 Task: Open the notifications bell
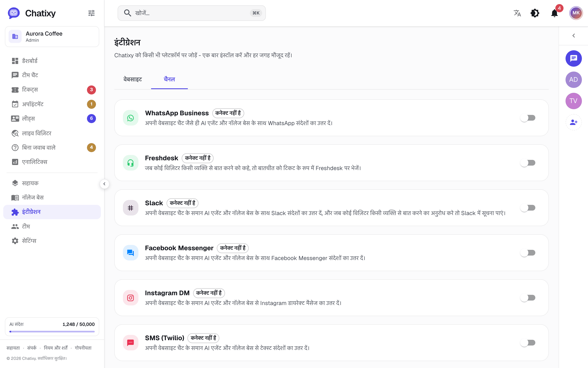(x=555, y=13)
